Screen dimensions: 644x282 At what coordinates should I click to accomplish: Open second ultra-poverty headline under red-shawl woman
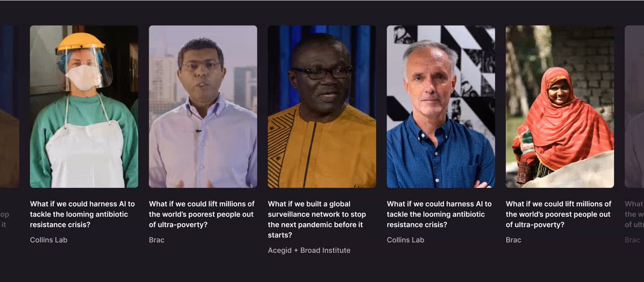pos(559,214)
